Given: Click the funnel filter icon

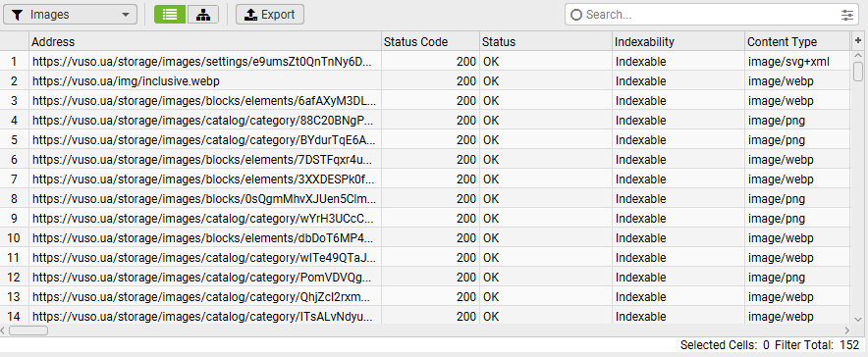Looking at the screenshot, I should click(18, 15).
